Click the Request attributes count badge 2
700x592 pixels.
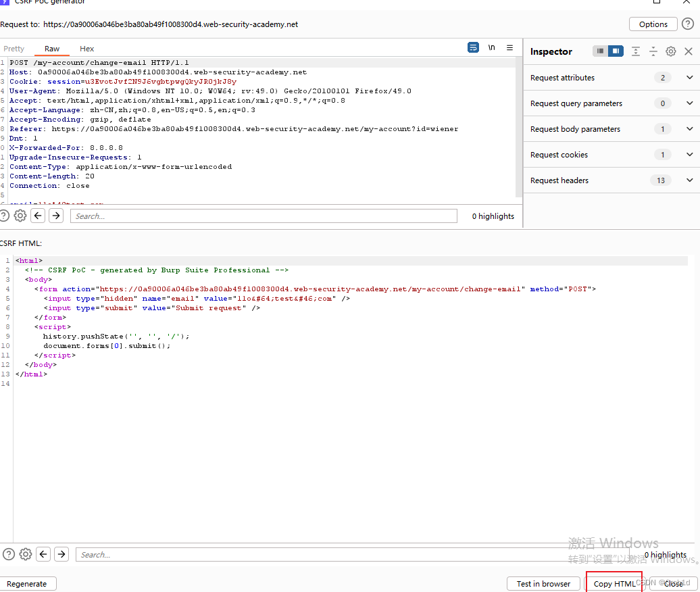pos(662,78)
